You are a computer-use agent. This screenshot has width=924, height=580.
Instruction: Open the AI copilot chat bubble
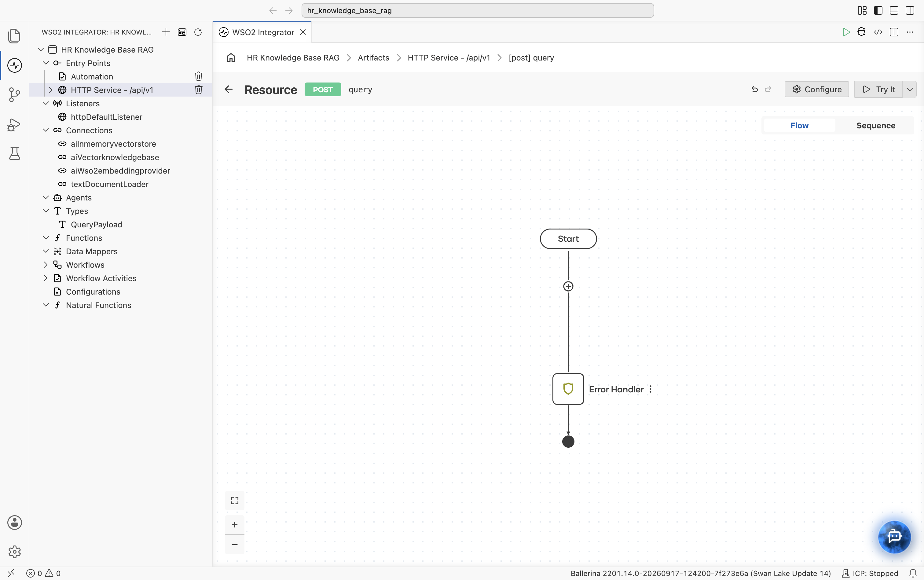(x=894, y=537)
